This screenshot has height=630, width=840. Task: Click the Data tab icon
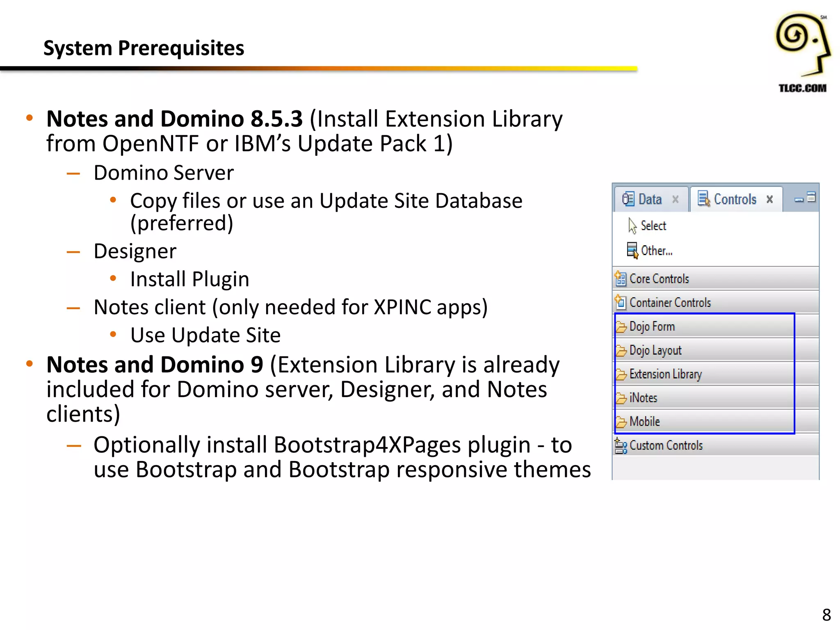tap(628, 199)
